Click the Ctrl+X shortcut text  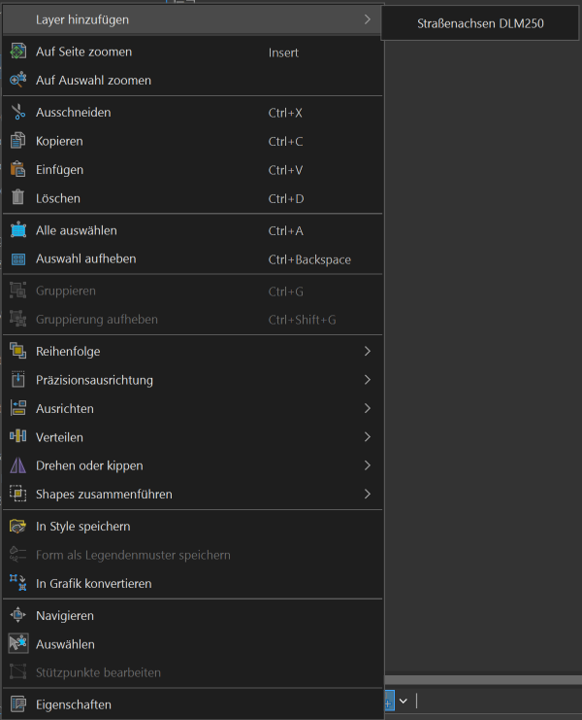pos(285,113)
